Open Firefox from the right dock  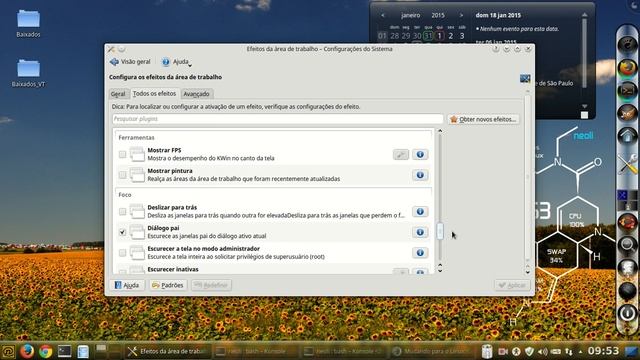[x=627, y=68]
